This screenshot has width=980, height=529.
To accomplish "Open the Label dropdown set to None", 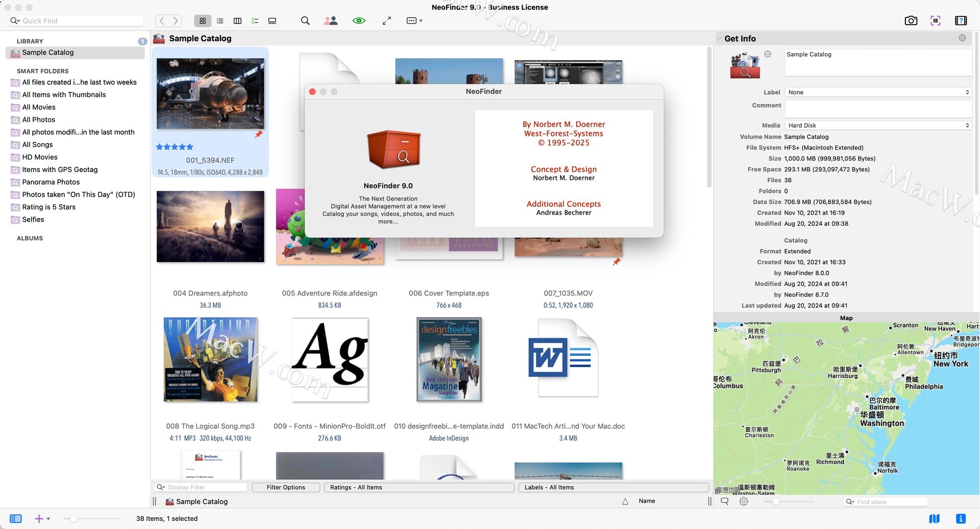I will [878, 92].
